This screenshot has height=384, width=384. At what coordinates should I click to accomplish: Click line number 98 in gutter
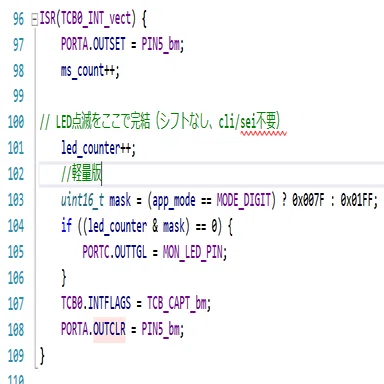pyautogui.click(x=18, y=71)
